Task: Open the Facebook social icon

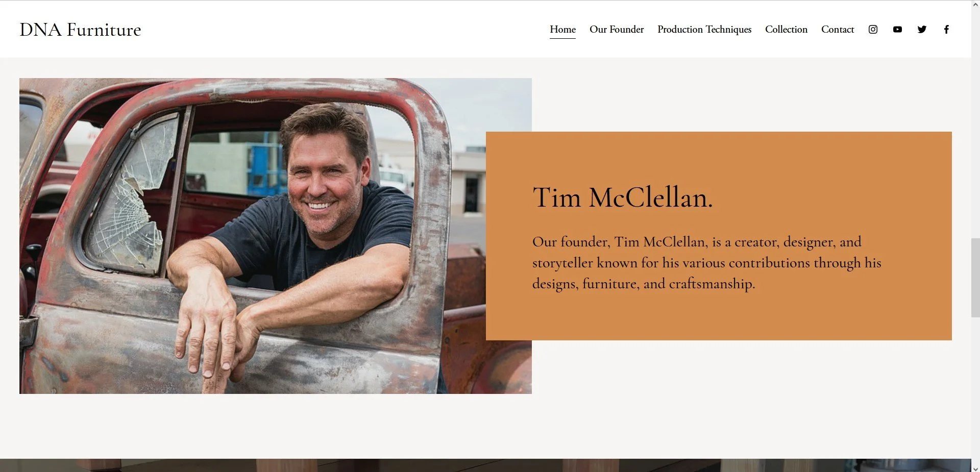Action: (x=946, y=30)
